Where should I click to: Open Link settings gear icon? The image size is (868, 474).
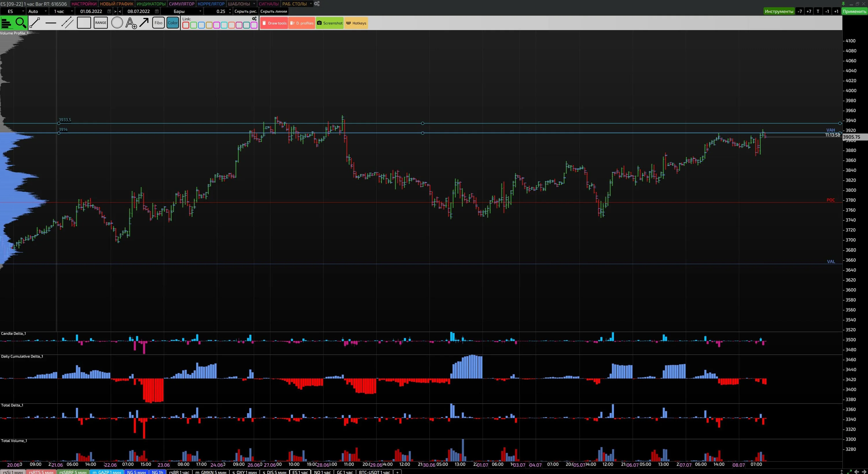tap(254, 19)
